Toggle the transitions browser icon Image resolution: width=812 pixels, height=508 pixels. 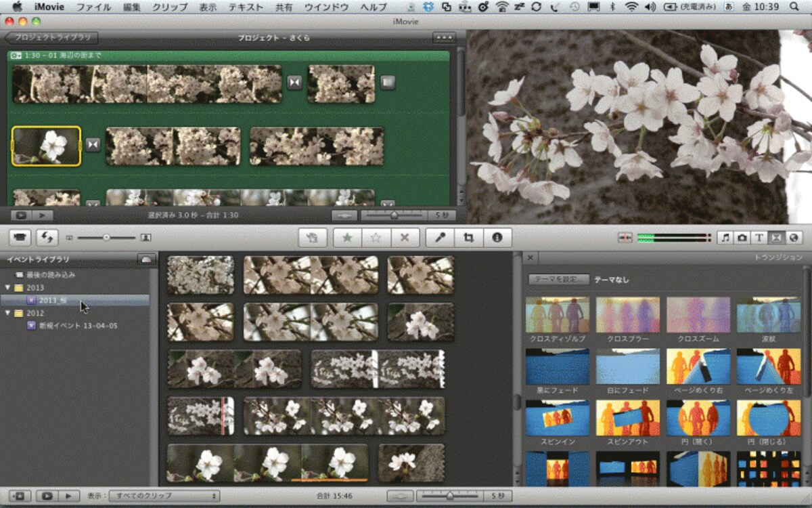pyautogui.click(x=776, y=238)
